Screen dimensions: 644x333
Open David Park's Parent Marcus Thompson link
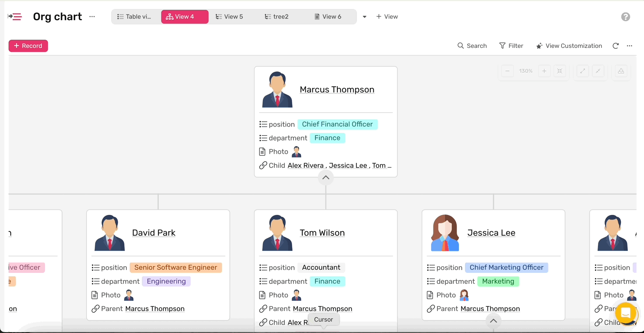pyautogui.click(x=155, y=309)
